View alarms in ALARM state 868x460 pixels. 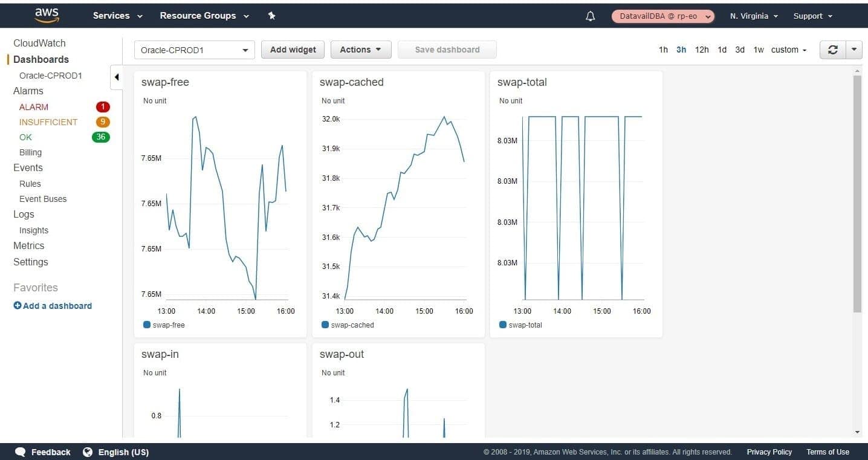tap(34, 107)
